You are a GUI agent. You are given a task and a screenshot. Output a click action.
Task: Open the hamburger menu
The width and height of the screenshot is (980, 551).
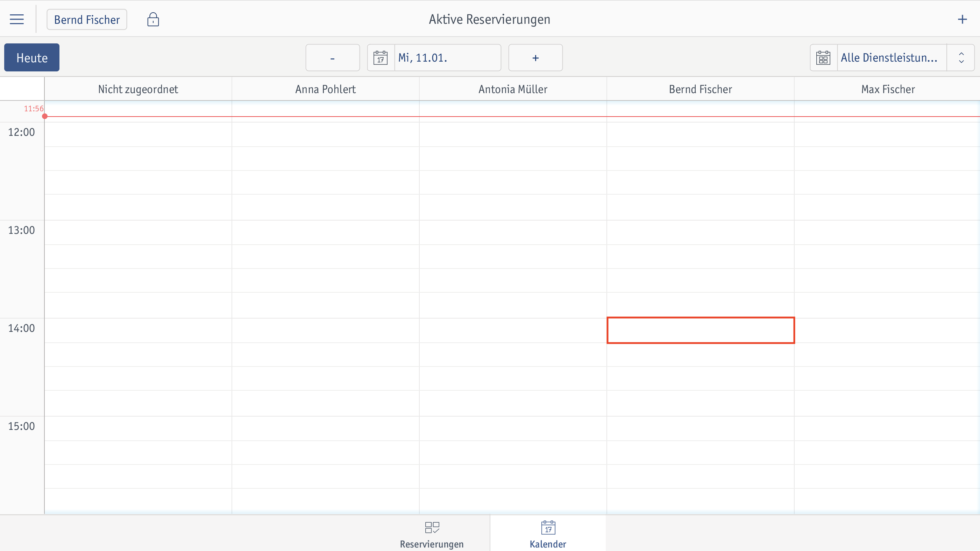(17, 19)
